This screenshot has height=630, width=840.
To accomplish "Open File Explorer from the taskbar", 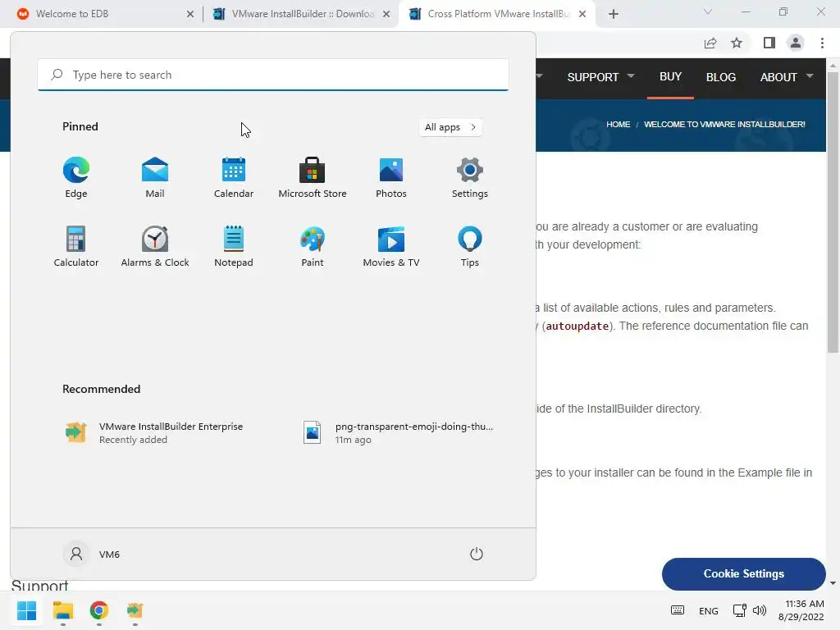I will pyautogui.click(x=62, y=610).
